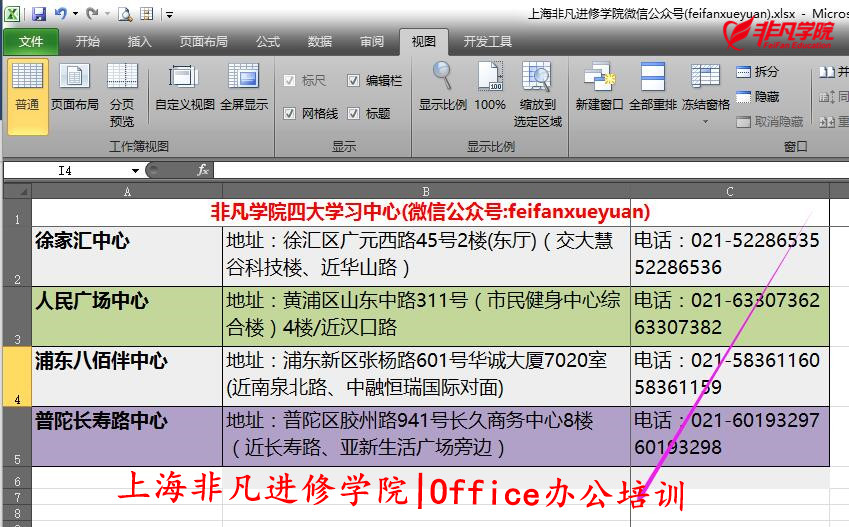Click phone cell 021-52286535
The width and height of the screenshot is (849, 527).
click(x=730, y=257)
